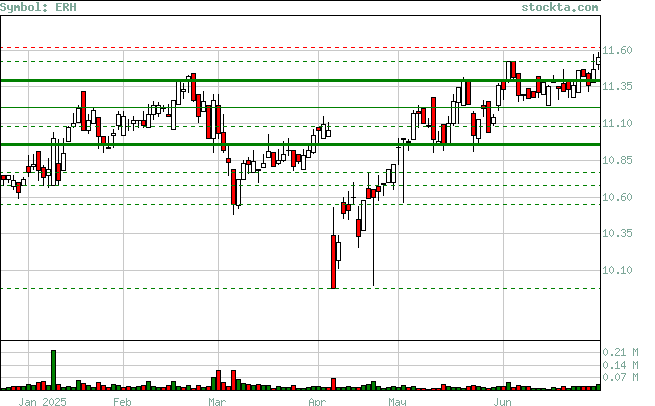
Task: Click the 11.60 price axis label
Action: pos(617,50)
